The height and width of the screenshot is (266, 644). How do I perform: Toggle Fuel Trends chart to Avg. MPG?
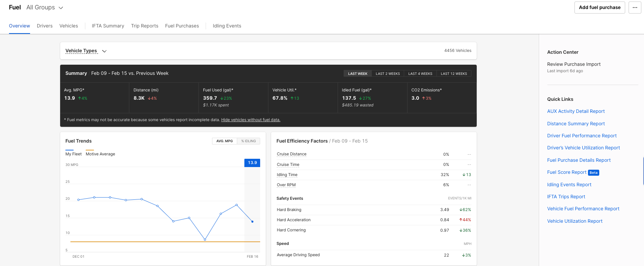click(224, 141)
